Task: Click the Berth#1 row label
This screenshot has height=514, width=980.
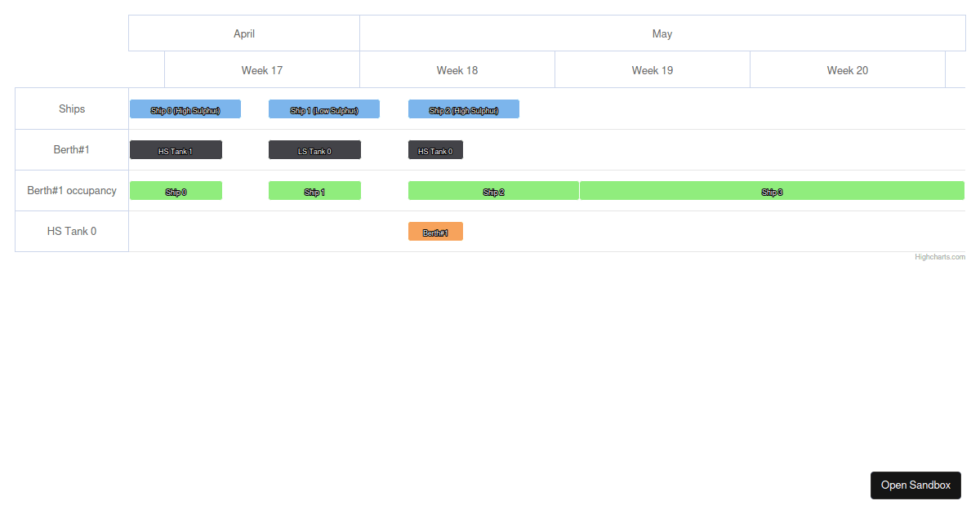Action: point(71,149)
